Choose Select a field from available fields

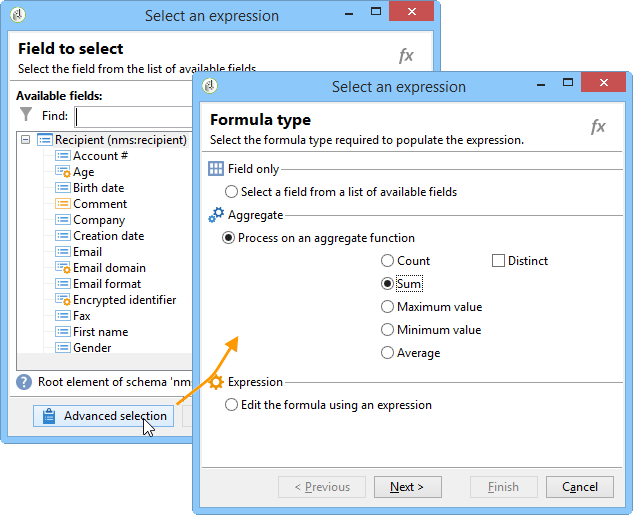(232, 192)
